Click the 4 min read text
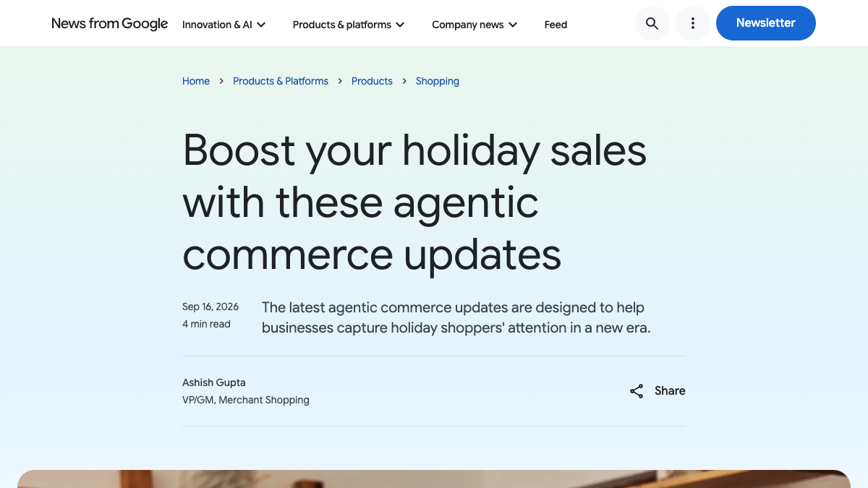The image size is (868, 488). coord(206,324)
